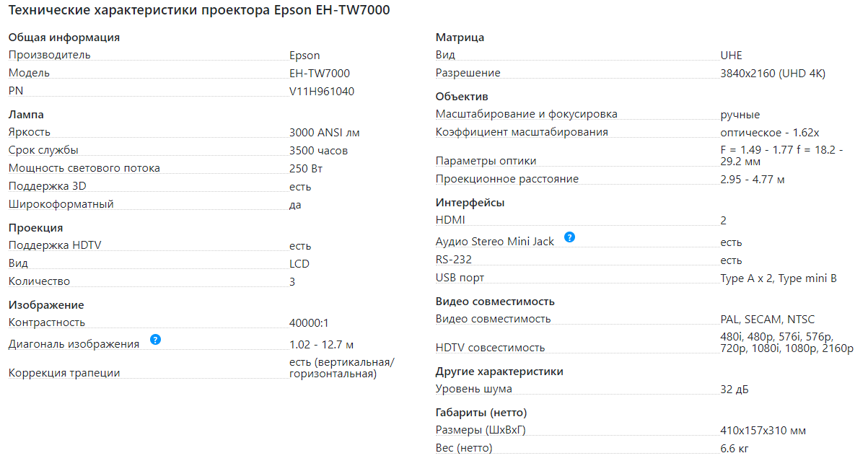
Task: Click the Проекционное расстояние label
Action: (x=507, y=179)
